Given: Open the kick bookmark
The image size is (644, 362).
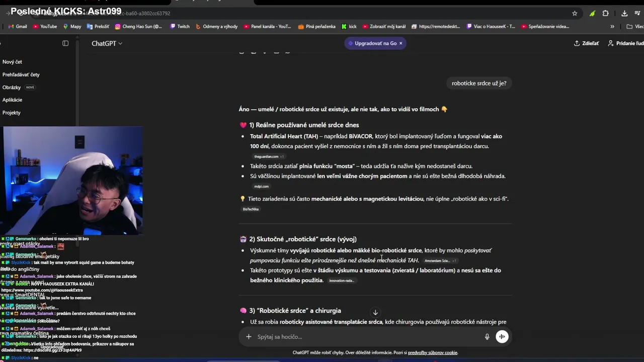Looking at the screenshot, I should [349, 26].
